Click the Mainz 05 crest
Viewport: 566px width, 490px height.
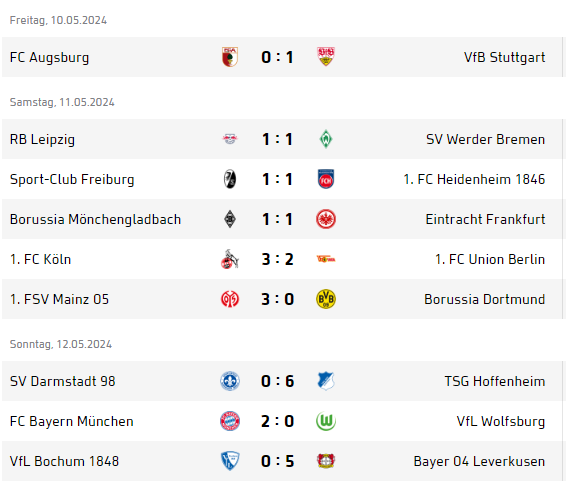click(230, 299)
